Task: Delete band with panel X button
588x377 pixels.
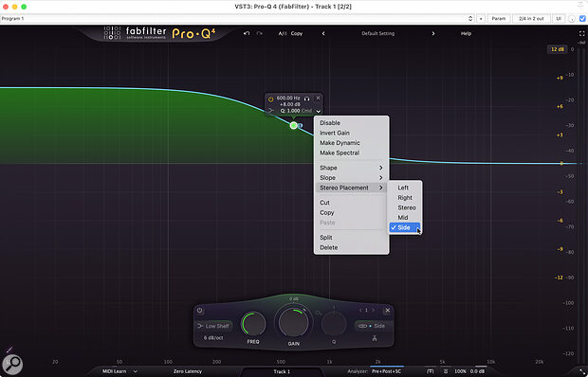Action: click(x=388, y=311)
